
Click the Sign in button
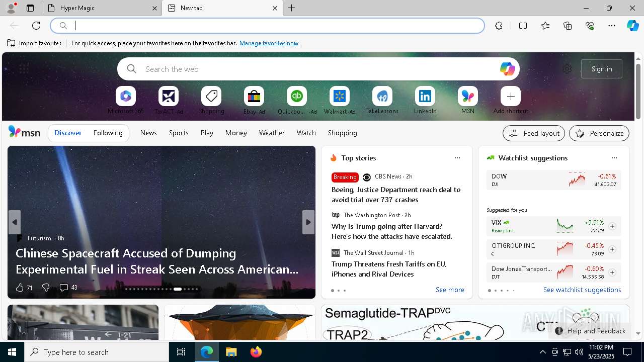[602, 69]
